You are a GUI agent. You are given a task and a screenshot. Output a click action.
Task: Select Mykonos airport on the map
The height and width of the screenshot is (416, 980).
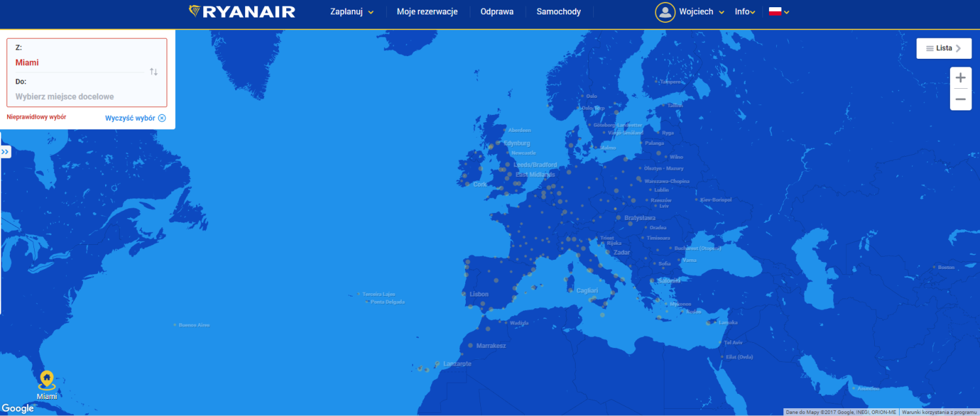pyautogui.click(x=681, y=304)
